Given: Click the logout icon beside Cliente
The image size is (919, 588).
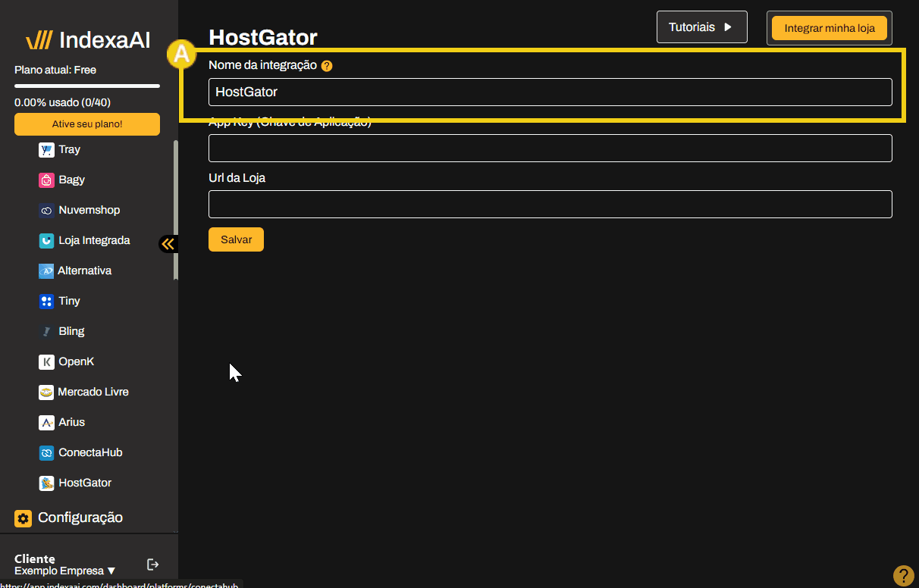Looking at the screenshot, I should coord(152,565).
